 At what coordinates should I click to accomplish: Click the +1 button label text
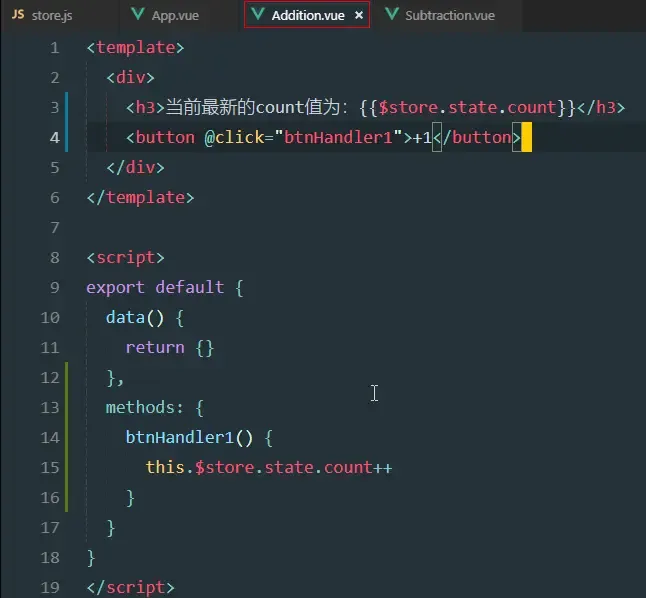point(422,138)
